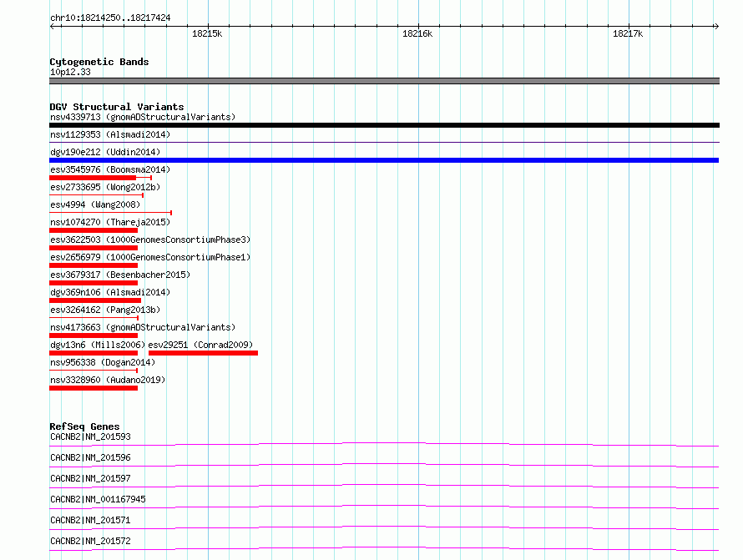
Task: Select red bar under esv3545976
Action: 93,178
